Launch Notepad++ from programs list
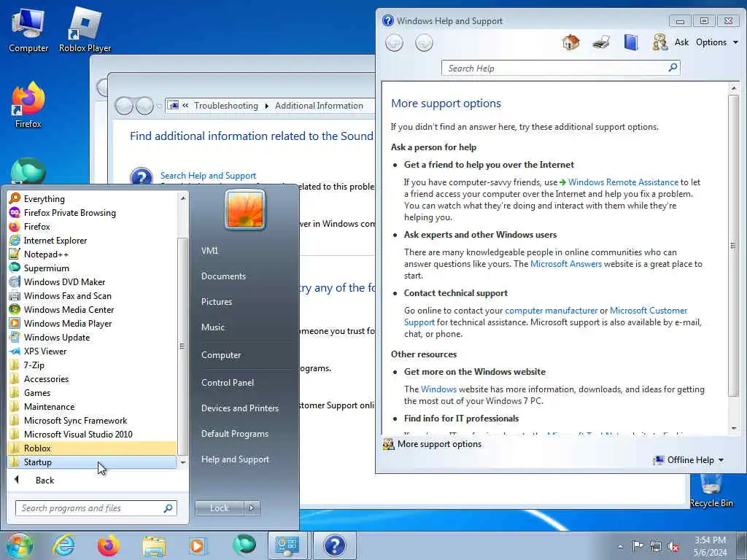Image resolution: width=747 pixels, height=560 pixels. 93,254
